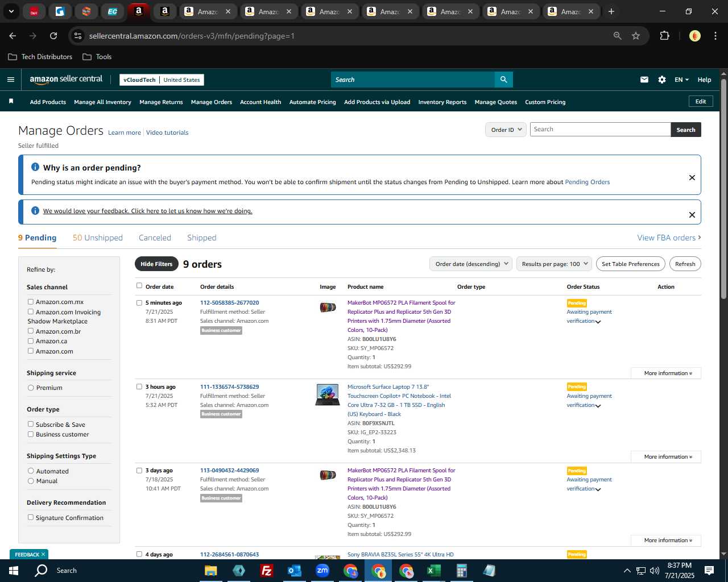Click the order search input field

[600, 130]
